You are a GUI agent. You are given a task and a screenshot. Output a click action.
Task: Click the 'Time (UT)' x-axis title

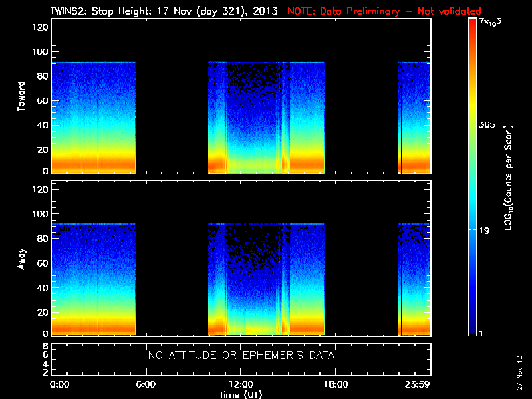coord(241,394)
